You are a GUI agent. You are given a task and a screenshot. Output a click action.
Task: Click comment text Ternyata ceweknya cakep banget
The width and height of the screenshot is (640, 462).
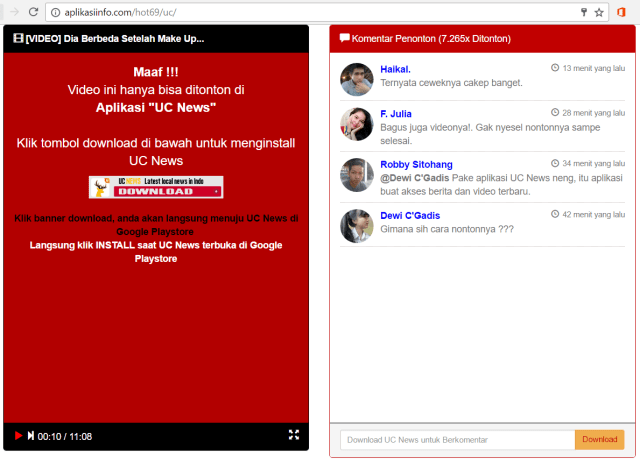point(451,83)
